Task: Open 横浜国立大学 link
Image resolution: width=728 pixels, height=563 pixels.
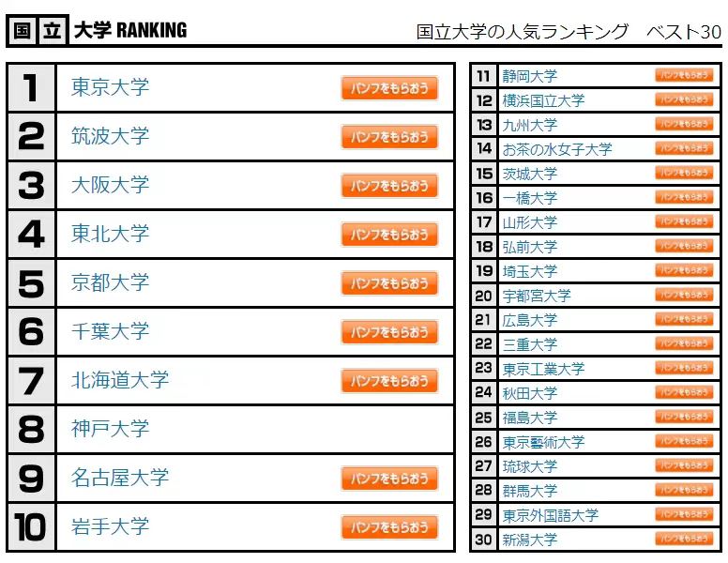Action: (543, 100)
